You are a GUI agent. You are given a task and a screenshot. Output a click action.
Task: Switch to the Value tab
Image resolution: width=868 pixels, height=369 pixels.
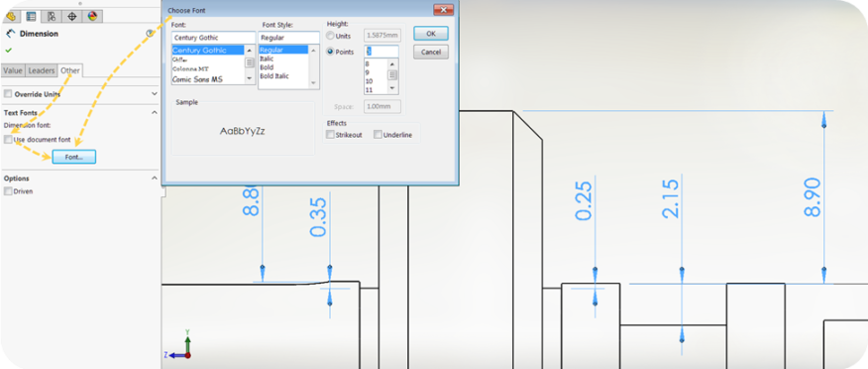point(13,70)
